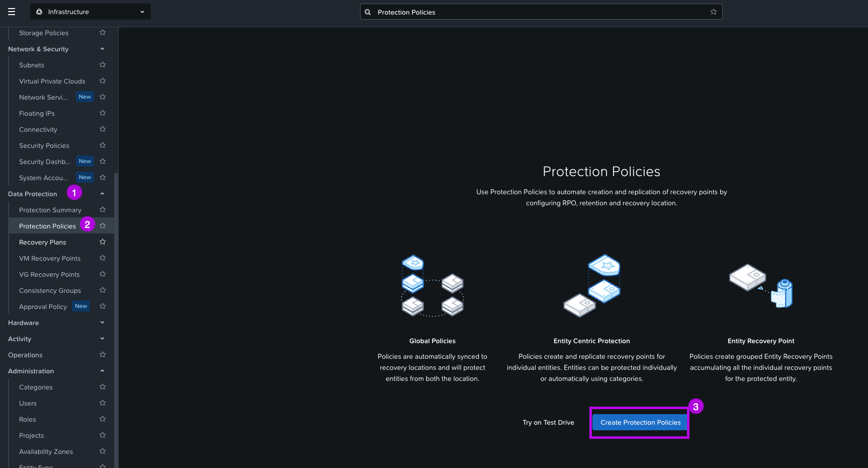Star the VG Recovery Points entry

(x=103, y=274)
